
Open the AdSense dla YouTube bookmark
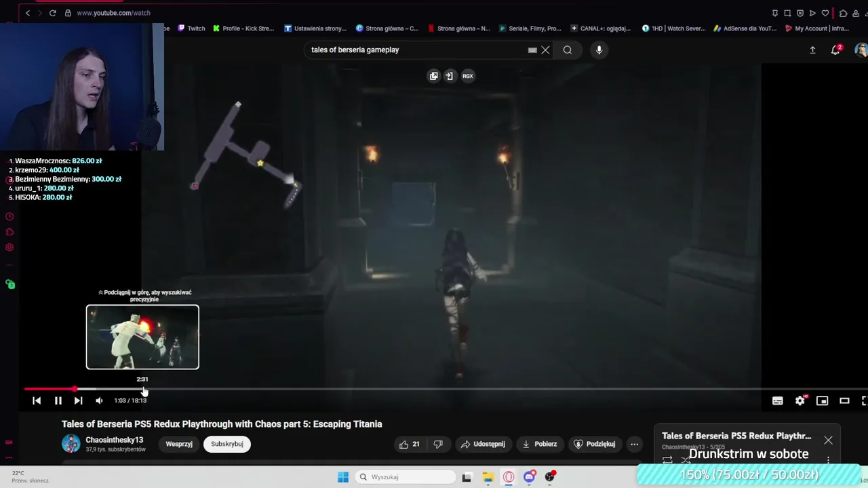pos(745,28)
